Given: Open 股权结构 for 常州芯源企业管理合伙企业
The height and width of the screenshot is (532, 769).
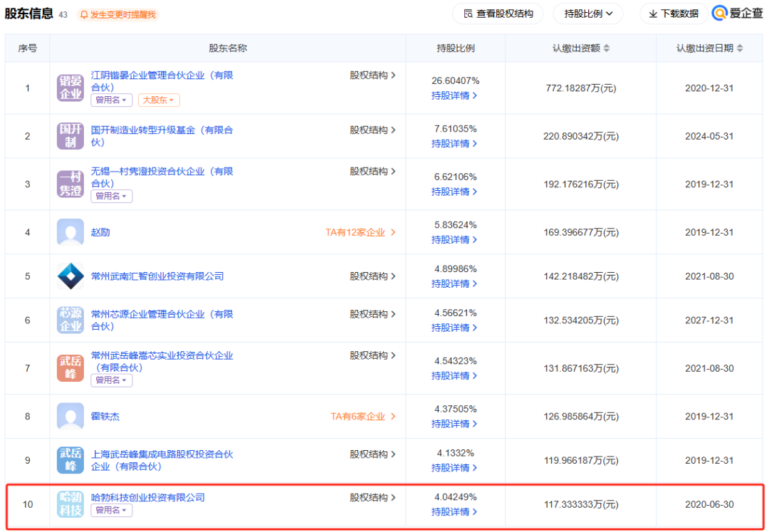Looking at the screenshot, I should click(372, 314).
